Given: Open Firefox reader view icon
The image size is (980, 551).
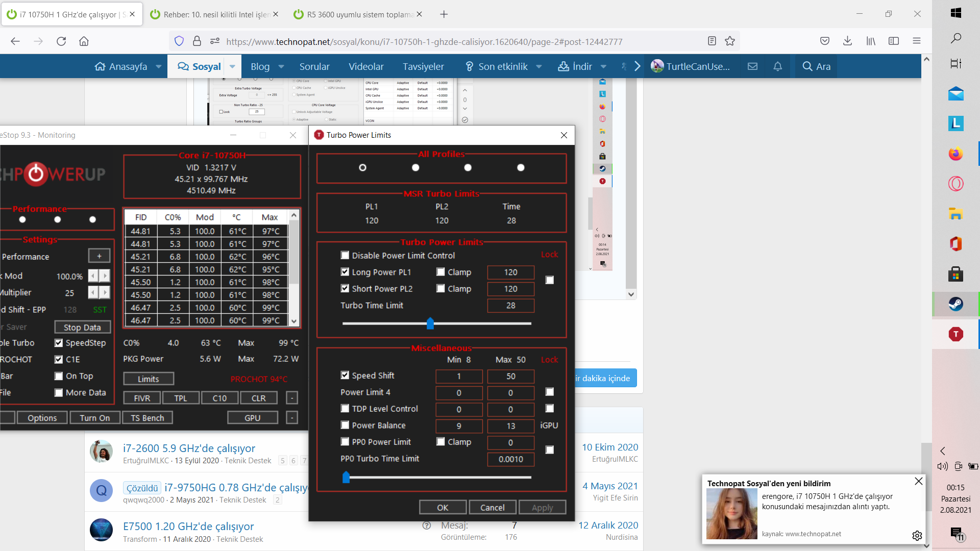Looking at the screenshot, I should 712,41.
